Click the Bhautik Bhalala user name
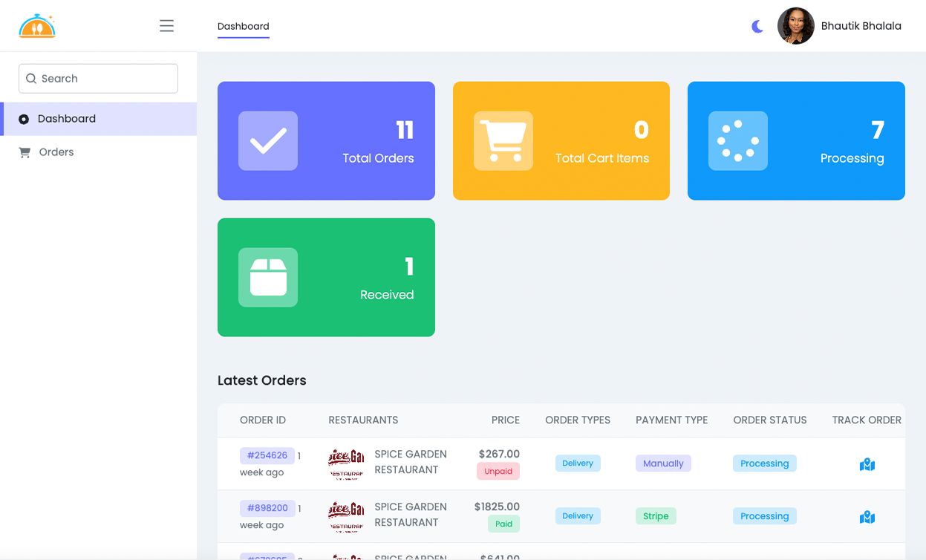Viewport: 926px width, 560px height. [861, 26]
